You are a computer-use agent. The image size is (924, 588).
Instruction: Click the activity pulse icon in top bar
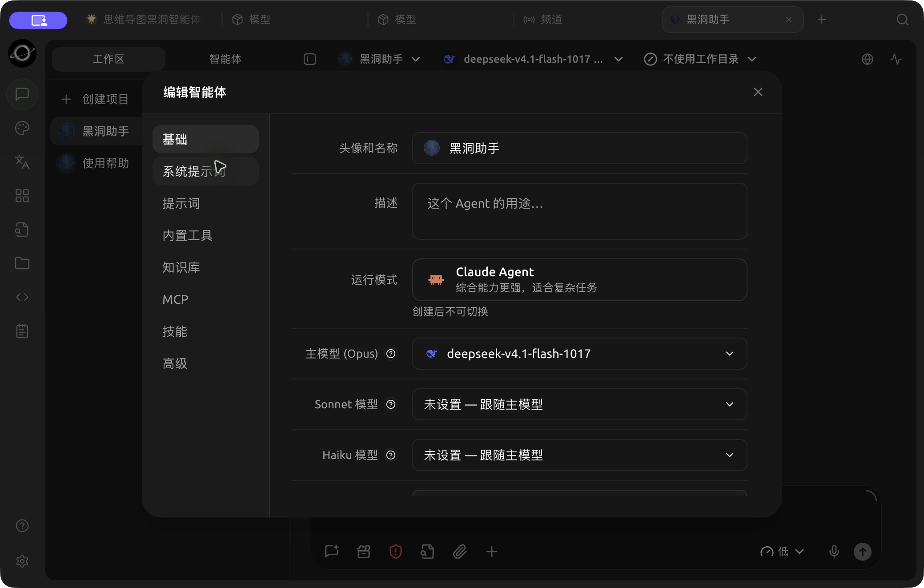tap(896, 59)
